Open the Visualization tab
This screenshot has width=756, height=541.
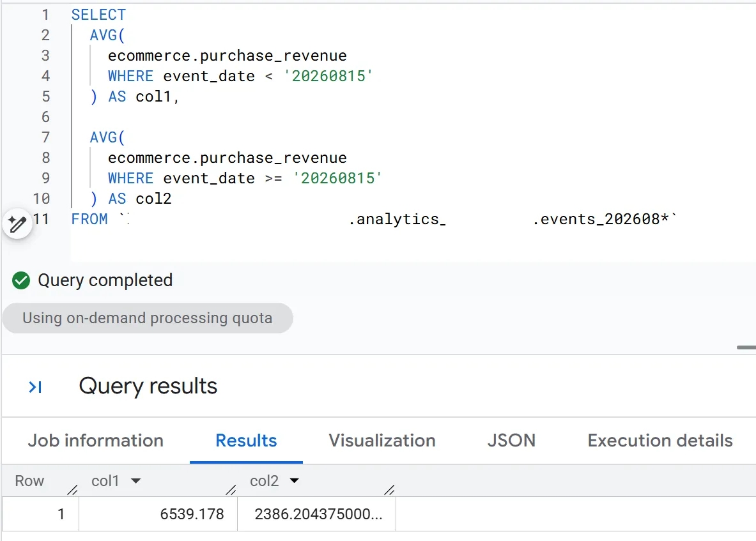click(382, 440)
